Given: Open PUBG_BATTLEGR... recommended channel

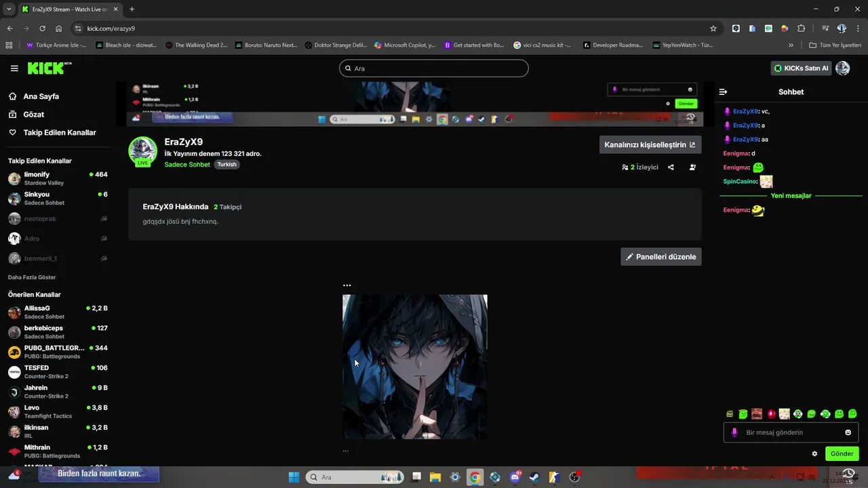Looking at the screenshot, I should tap(58, 352).
